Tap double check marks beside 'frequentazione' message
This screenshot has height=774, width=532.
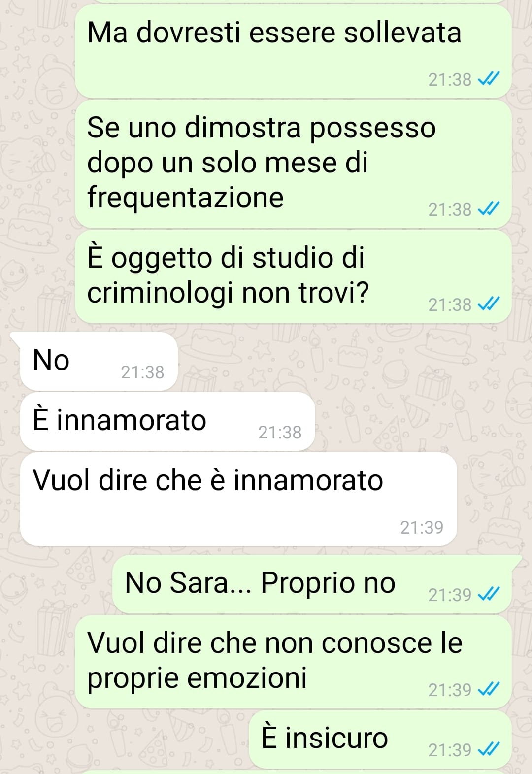[x=489, y=209]
